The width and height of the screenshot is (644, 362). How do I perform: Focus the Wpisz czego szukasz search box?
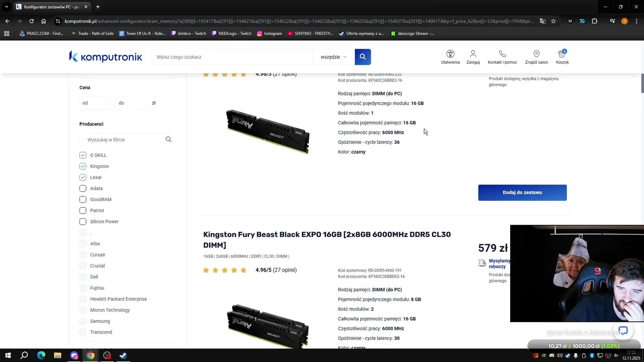coord(232,57)
